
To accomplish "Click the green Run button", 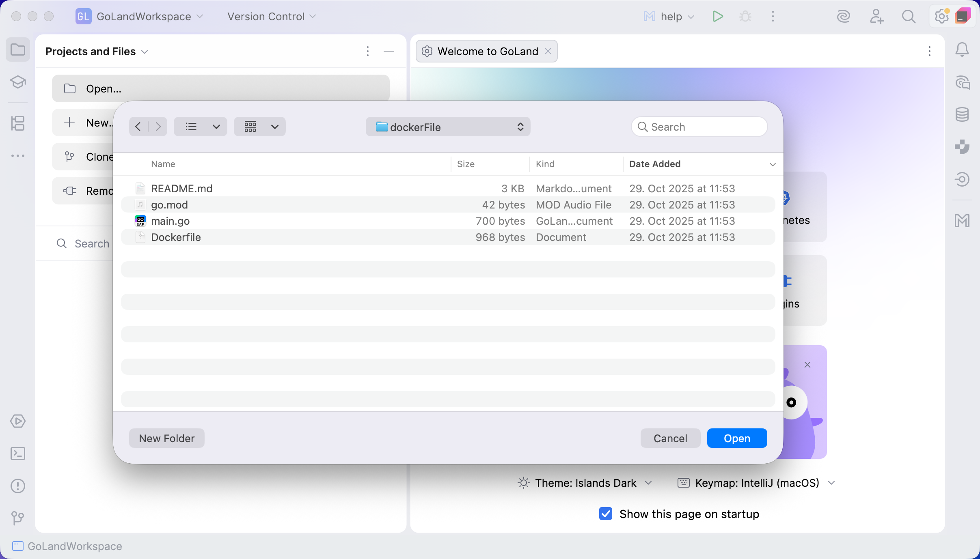I will (x=718, y=17).
